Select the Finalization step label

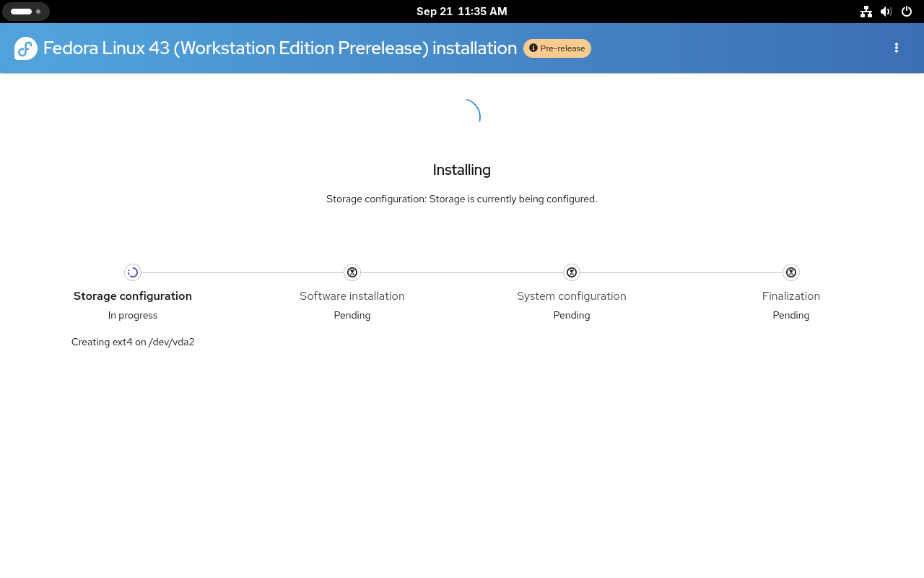point(791,296)
